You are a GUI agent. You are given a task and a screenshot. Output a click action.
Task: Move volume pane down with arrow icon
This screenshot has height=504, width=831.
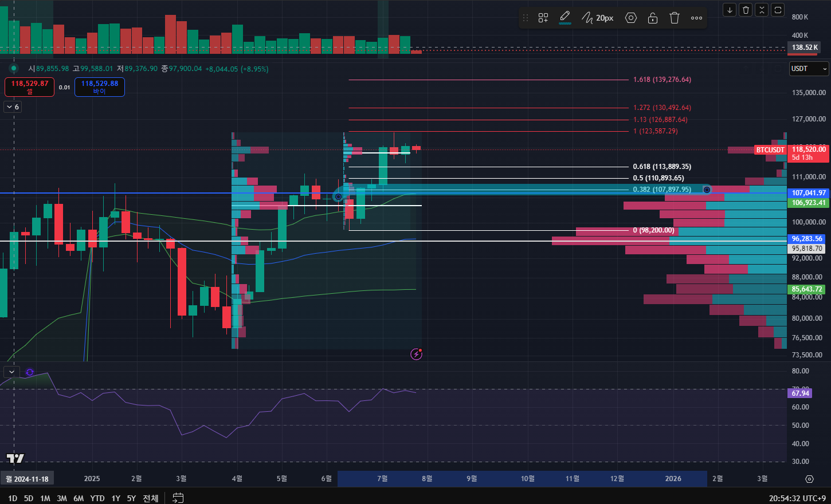[730, 10]
